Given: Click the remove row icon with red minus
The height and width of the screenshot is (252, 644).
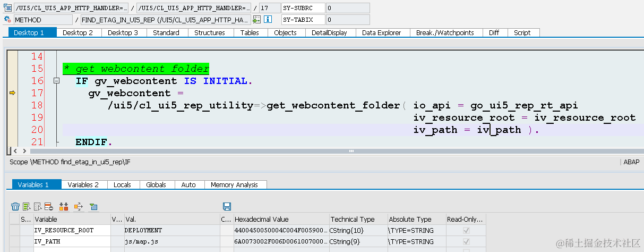Looking at the screenshot, I should [48, 206].
